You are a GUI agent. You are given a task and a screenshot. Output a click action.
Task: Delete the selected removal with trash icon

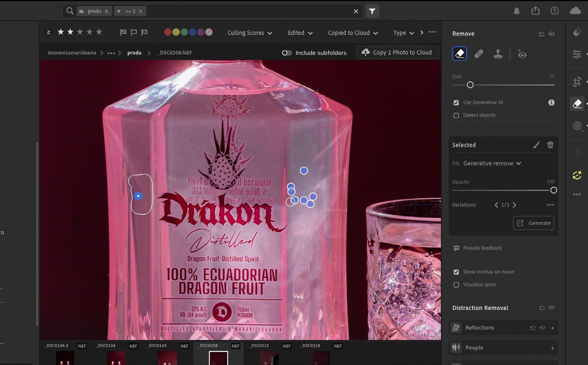550,145
